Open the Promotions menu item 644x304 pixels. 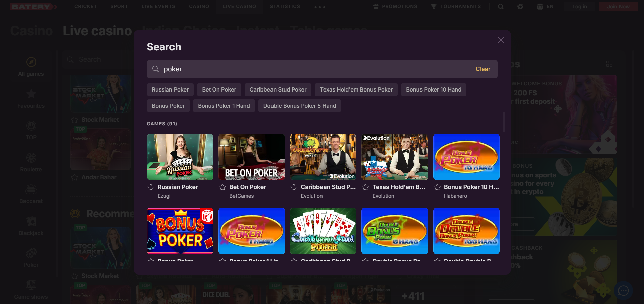click(x=395, y=7)
